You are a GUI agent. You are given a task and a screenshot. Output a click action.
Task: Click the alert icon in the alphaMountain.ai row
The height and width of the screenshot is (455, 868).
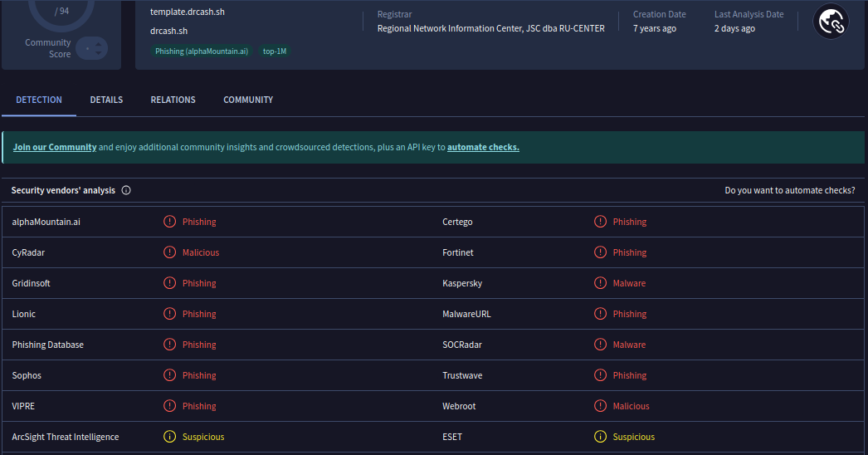click(169, 222)
